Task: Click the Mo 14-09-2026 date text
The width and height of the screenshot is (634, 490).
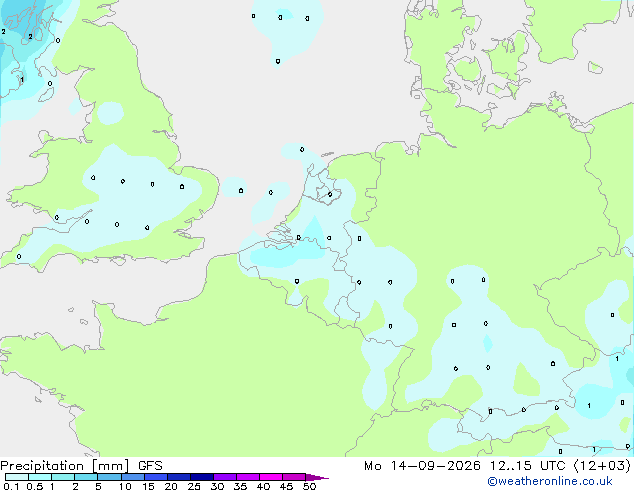Action: 423,466
